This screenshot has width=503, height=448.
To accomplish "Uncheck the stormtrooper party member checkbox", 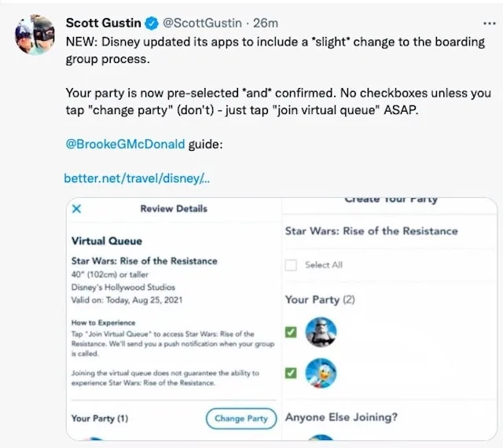I will tap(291, 332).
